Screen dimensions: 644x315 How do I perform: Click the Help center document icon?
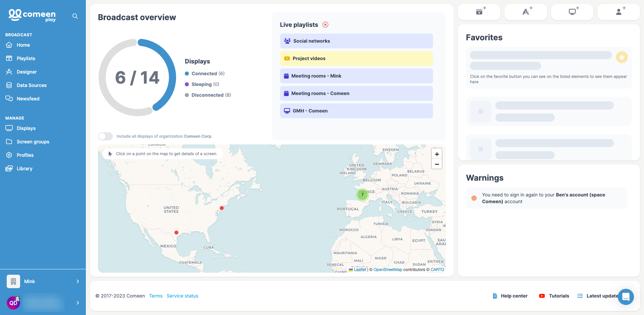(x=495, y=296)
